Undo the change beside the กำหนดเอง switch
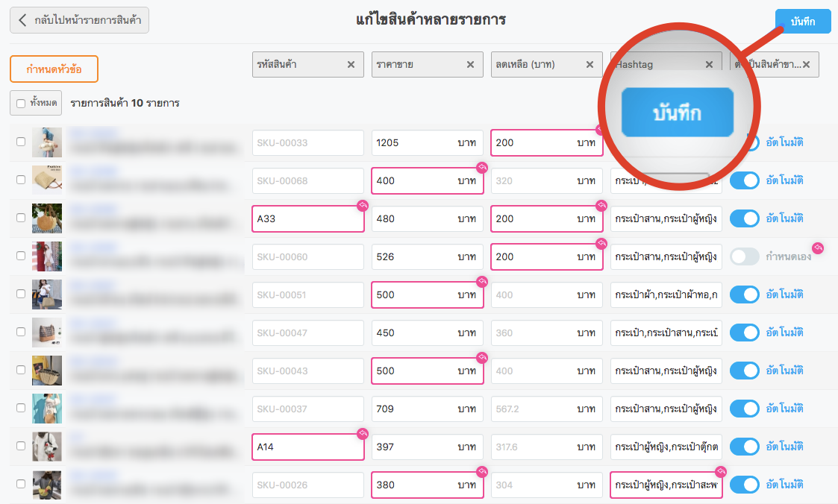This screenshot has height=504, width=838. pos(818,248)
